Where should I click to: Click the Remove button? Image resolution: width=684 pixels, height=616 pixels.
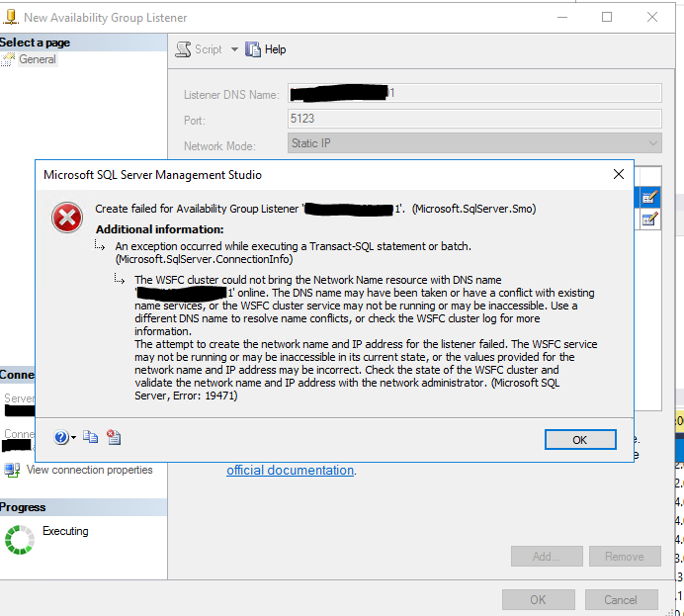point(625,557)
